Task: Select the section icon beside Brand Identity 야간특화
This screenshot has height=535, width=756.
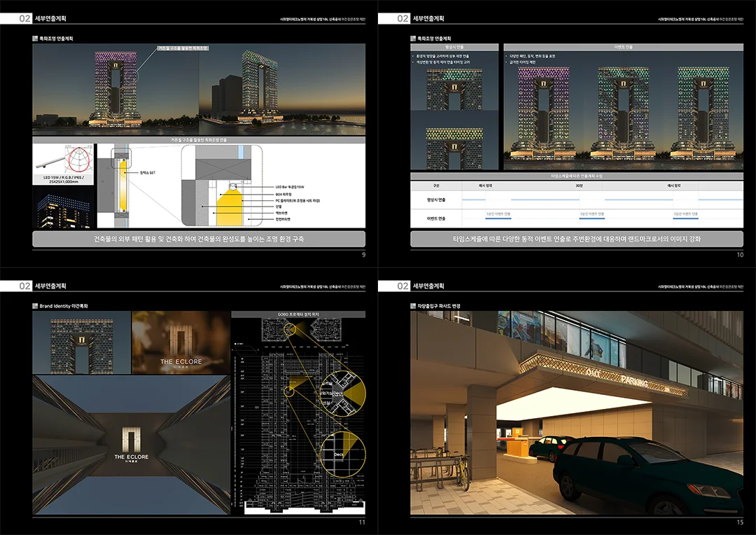Action: pyautogui.click(x=35, y=306)
